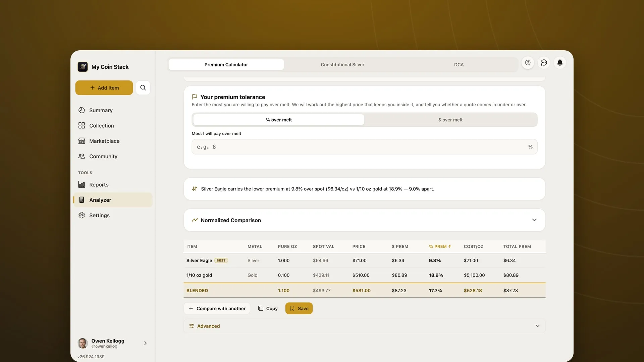
Task: Click the Add Item button
Action: coord(104,88)
